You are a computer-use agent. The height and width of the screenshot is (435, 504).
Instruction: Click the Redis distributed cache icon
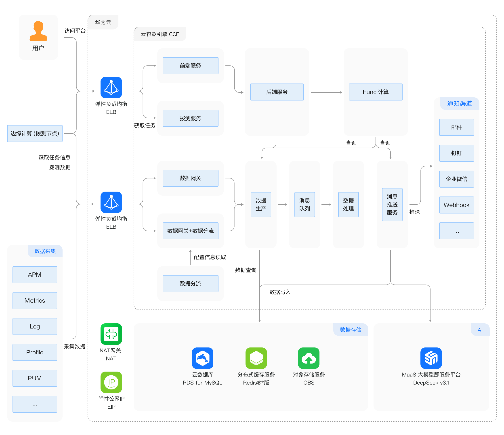256,358
